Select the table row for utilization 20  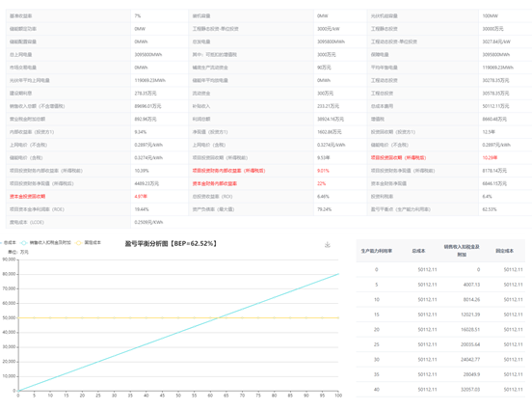pyautogui.click(x=440, y=330)
